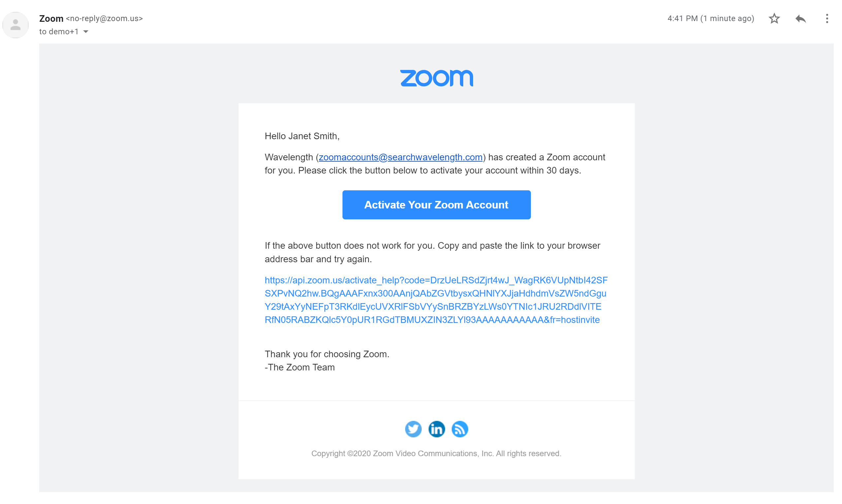Image resolution: width=842 pixels, height=504 pixels.
Task: Click the sender name Zoom
Action: point(51,18)
